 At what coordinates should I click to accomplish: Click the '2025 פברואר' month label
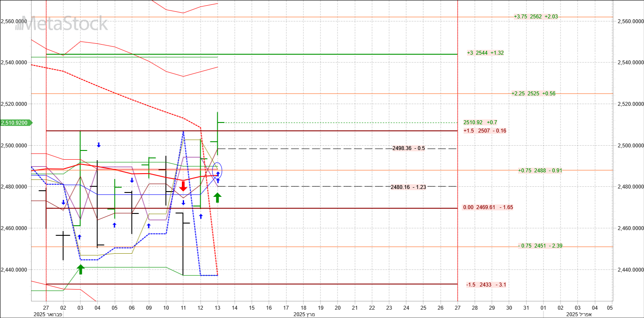click(x=47, y=315)
